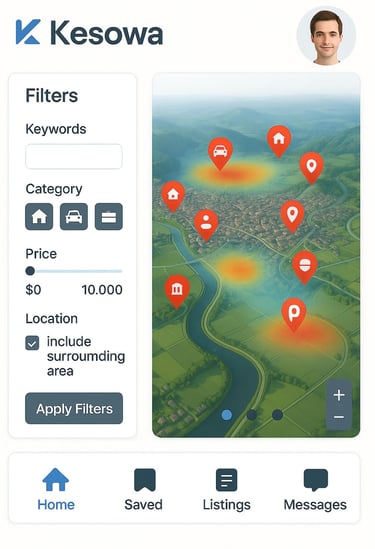The image size is (375, 549).
Task: Click the burger food map pin
Action: click(305, 267)
